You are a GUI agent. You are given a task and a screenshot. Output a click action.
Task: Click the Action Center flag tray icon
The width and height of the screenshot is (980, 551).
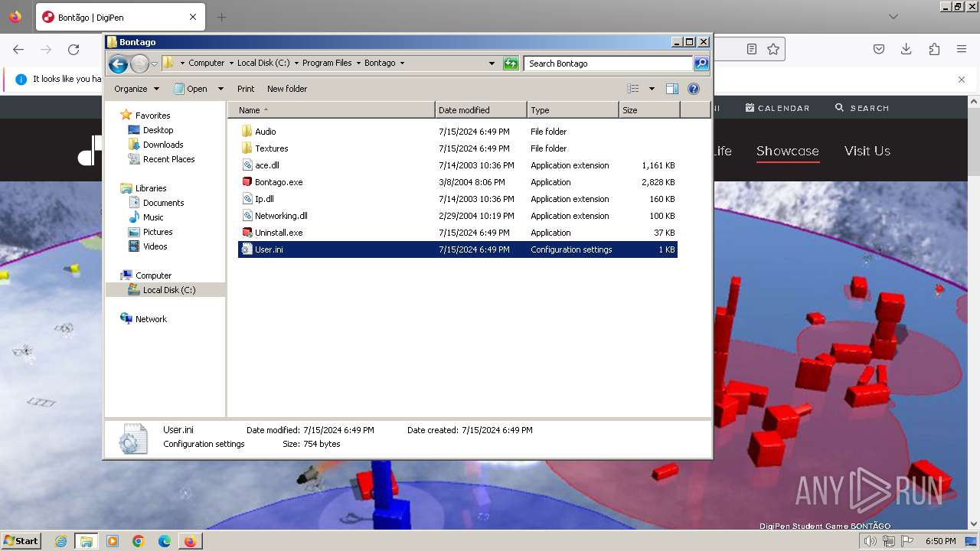[907, 541]
